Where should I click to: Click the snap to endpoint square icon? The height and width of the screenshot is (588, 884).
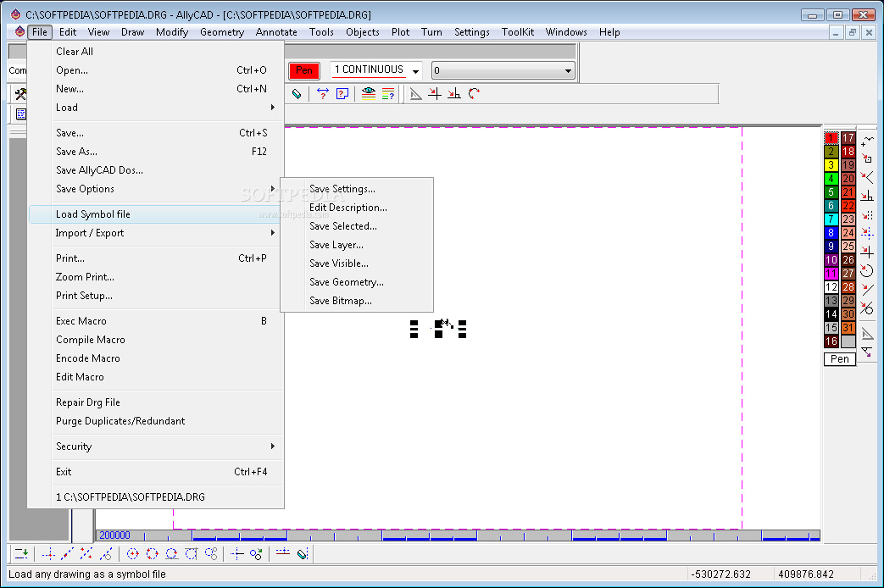pos(868,158)
